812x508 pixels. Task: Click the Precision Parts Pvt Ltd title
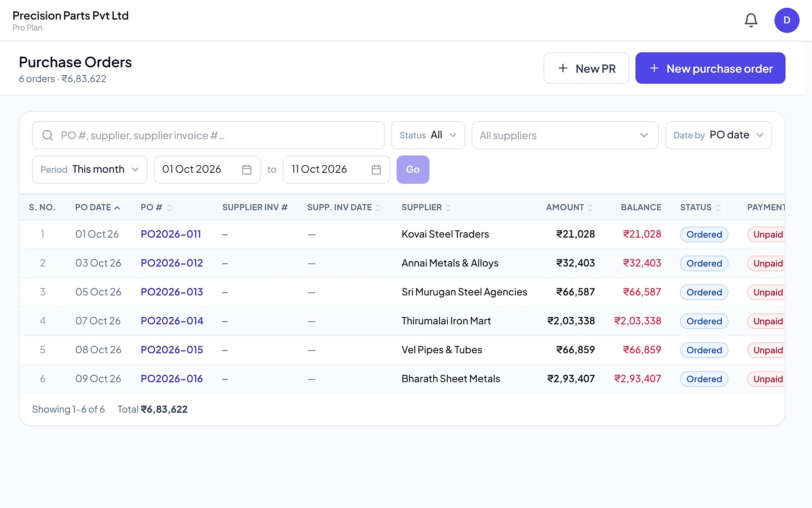coord(70,16)
